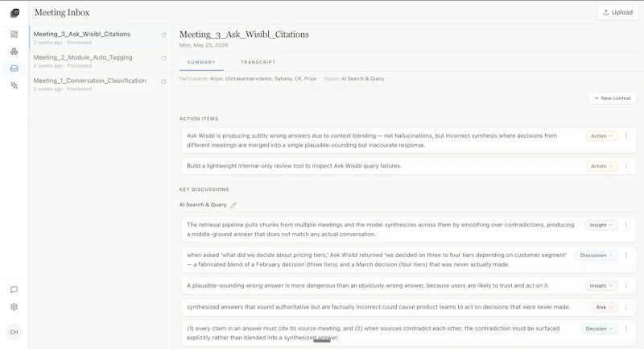Switch to the Transcript tab
Viewport: 644px width, 349px height.
[258, 62]
